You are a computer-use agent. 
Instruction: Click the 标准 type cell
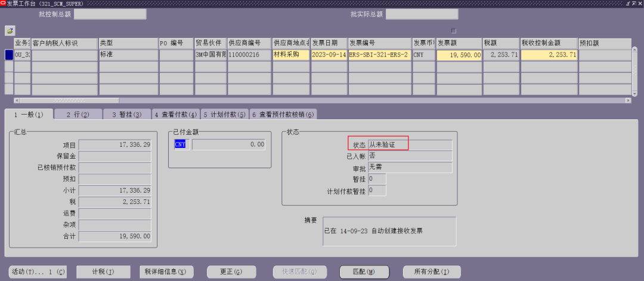click(x=128, y=55)
